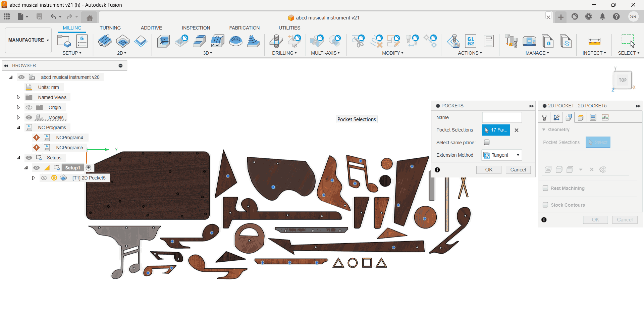The height and width of the screenshot is (310, 644).
Task: Enable the Select same plane checkbox
Action: (487, 142)
